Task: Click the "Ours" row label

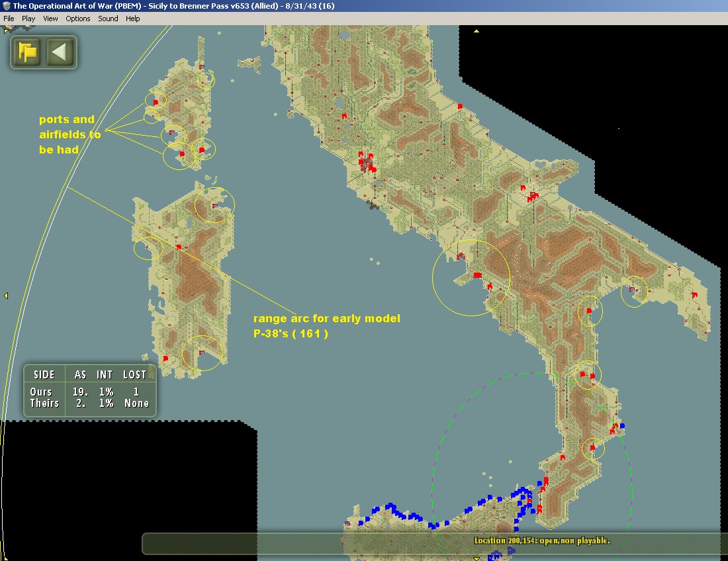Action: point(41,392)
